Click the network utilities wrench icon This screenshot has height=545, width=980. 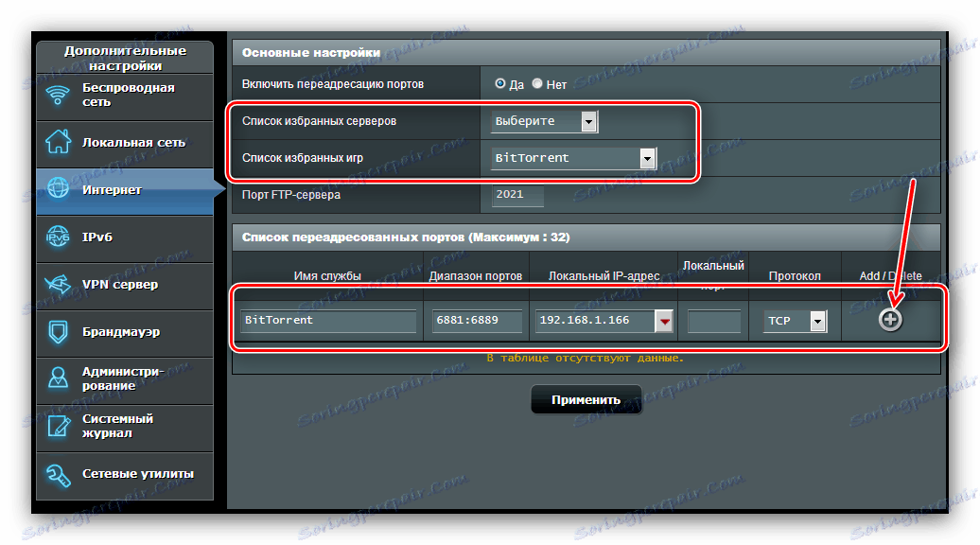pos(58,475)
